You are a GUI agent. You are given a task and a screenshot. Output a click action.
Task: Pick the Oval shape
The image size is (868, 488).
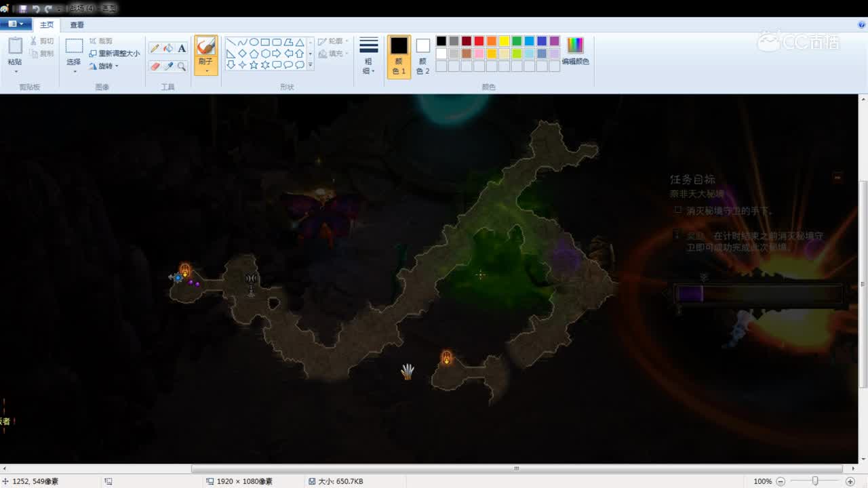[254, 42]
